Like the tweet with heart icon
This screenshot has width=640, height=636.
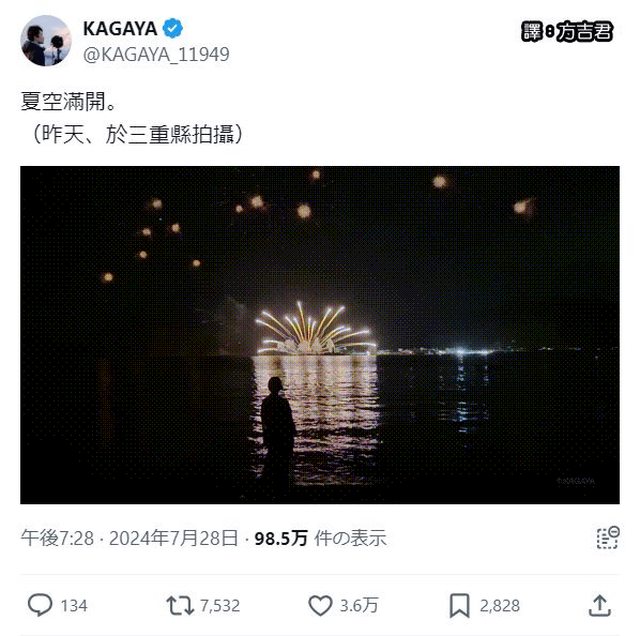click(320, 605)
